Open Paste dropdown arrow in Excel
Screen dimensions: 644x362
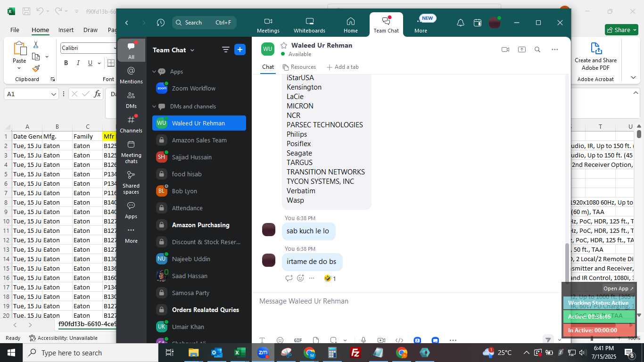click(x=19, y=68)
